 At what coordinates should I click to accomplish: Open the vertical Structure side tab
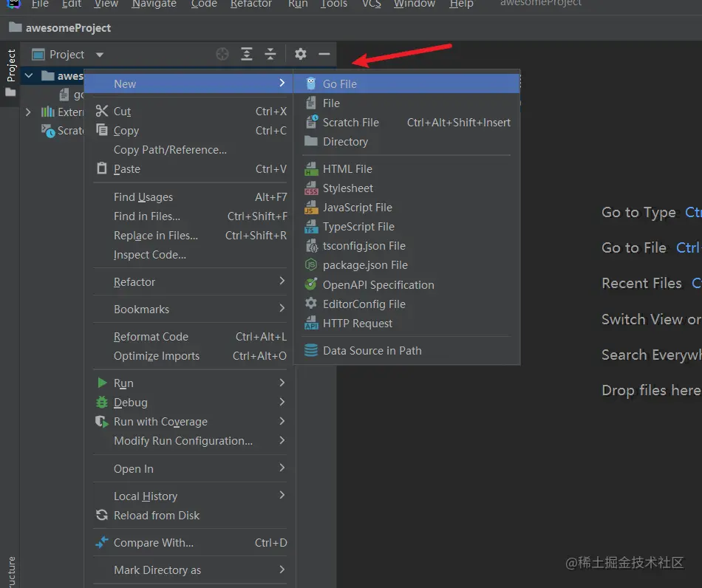(11, 572)
